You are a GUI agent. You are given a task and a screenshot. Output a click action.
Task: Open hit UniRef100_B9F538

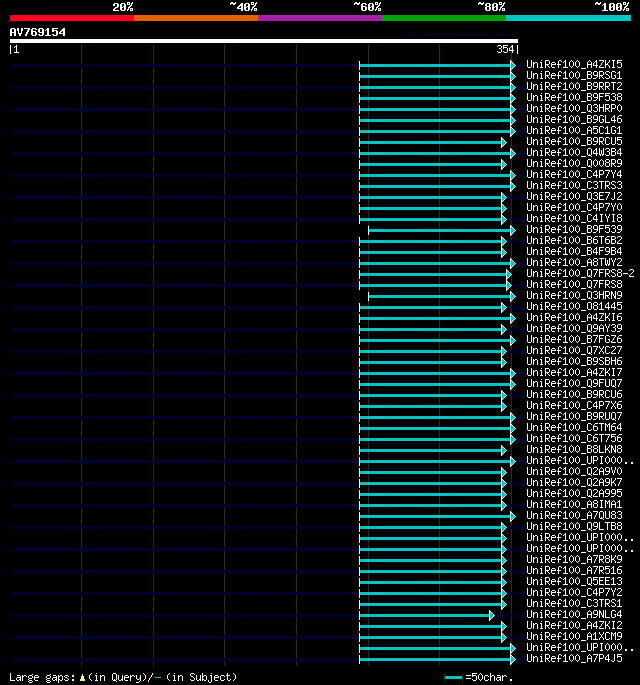[574, 97]
